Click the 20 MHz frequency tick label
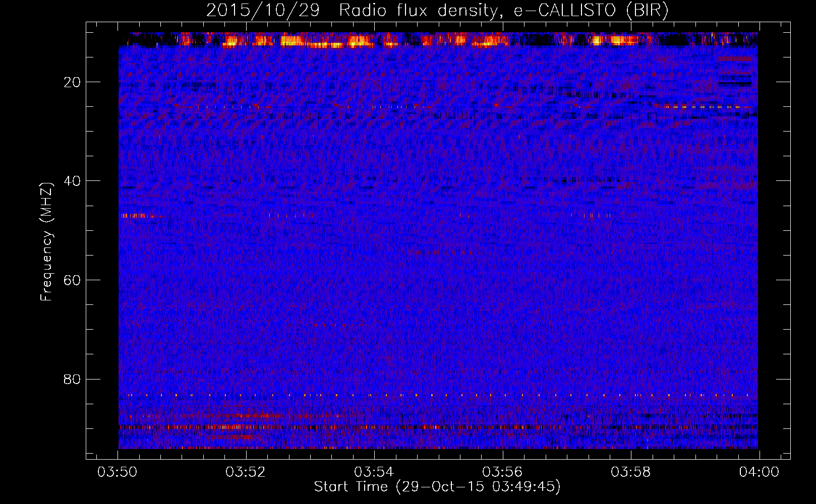The height and width of the screenshot is (504, 816). [73, 82]
